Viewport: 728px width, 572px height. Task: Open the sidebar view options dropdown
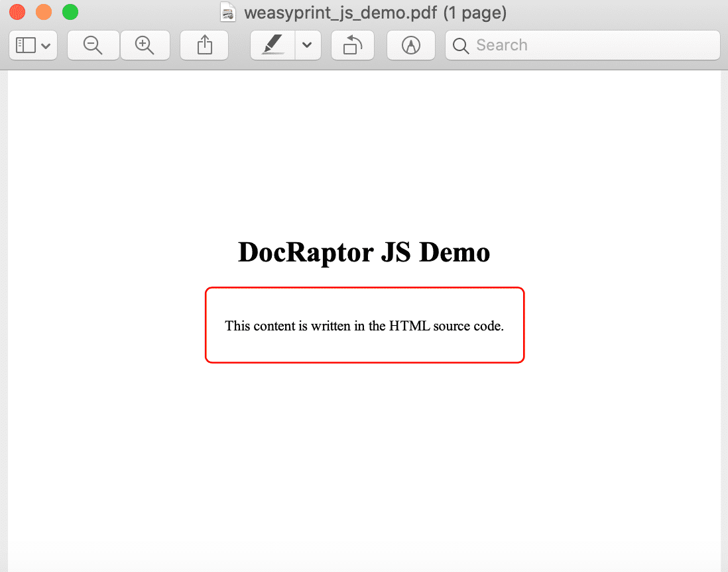(45, 45)
